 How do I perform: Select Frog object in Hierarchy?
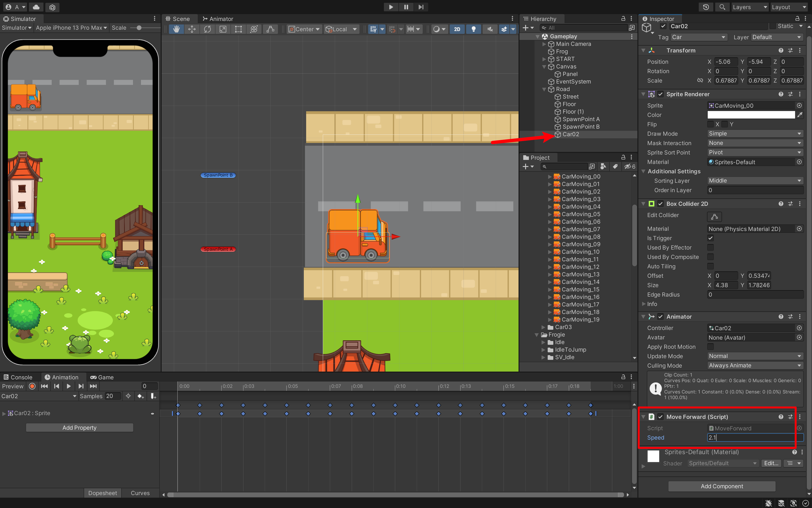562,52
